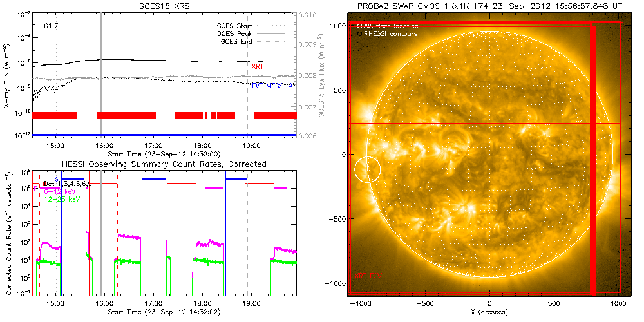Select the red XRT label in the GOES plot
This screenshot has height=322, width=644.
(257, 66)
